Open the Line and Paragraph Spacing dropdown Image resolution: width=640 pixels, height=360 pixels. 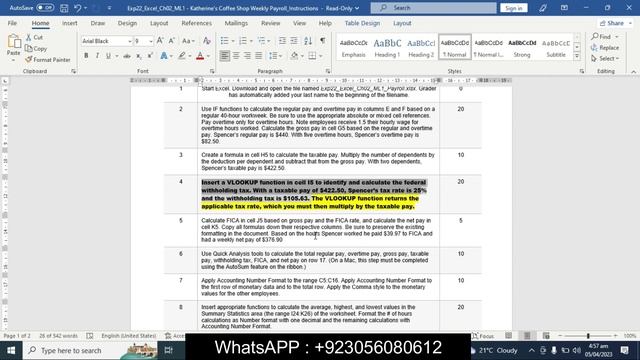pyautogui.click(x=276, y=56)
